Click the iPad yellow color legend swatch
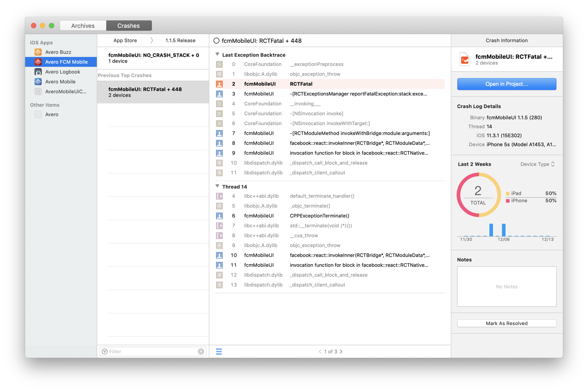588x391 pixels. click(x=508, y=193)
